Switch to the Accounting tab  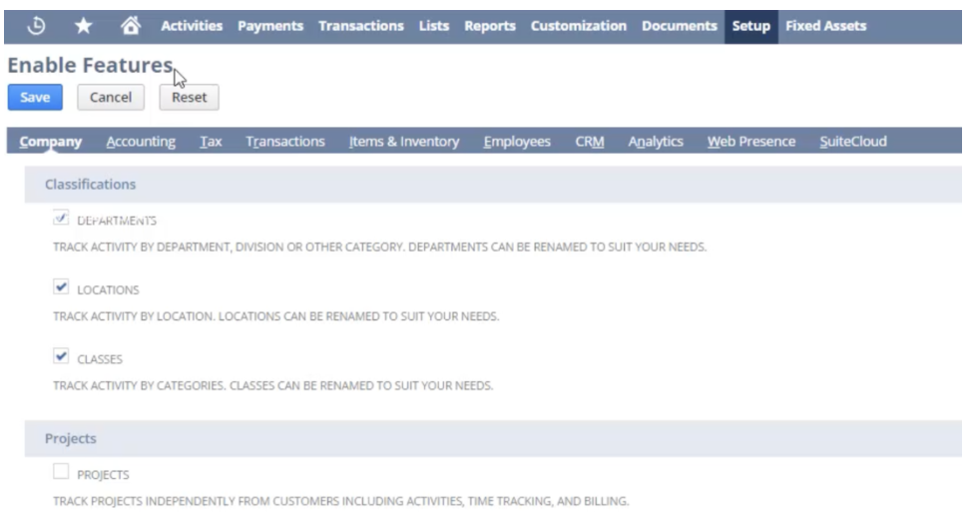[141, 142]
